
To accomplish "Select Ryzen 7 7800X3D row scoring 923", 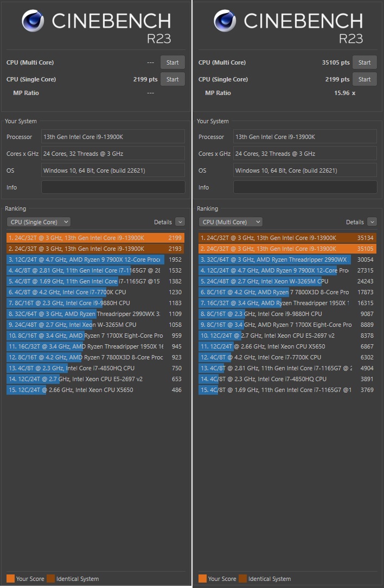I will tap(95, 357).
